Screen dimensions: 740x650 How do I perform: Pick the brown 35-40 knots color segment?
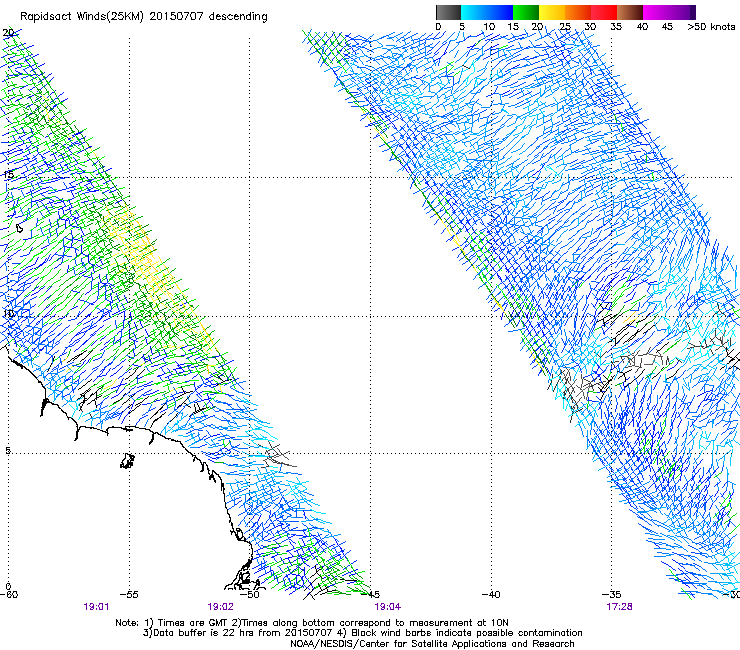pyautogui.click(x=630, y=12)
